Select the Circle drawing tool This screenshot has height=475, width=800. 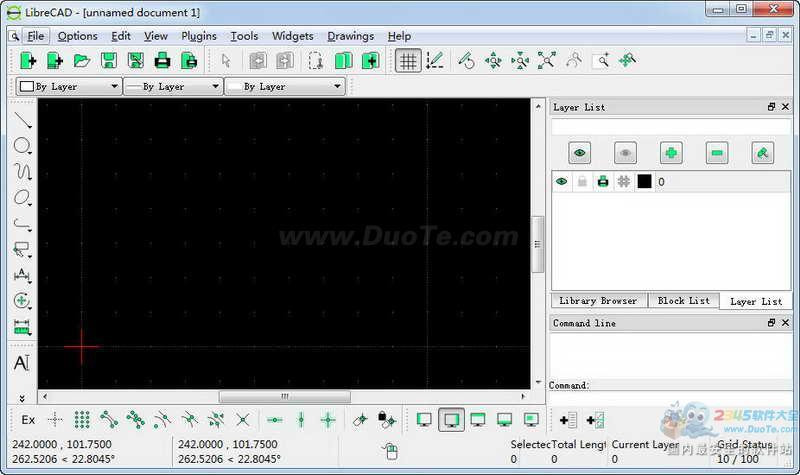click(x=22, y=146)
